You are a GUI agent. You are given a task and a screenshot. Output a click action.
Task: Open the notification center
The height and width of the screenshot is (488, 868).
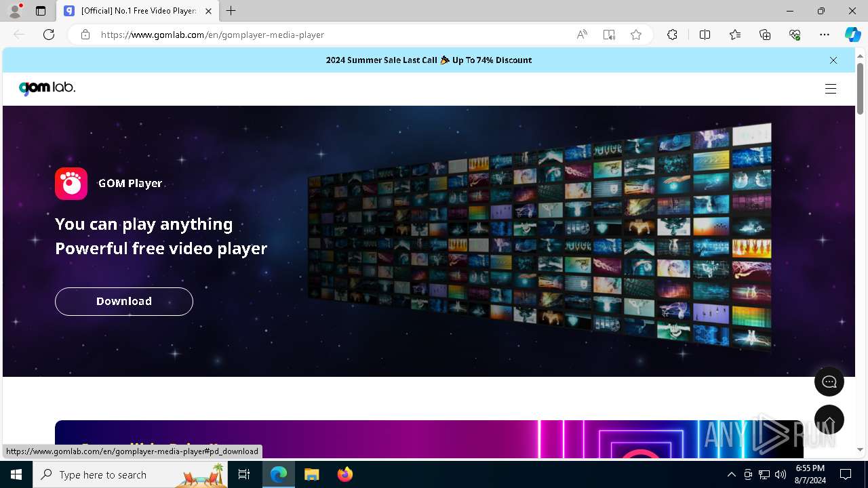[x=846, y=474]
